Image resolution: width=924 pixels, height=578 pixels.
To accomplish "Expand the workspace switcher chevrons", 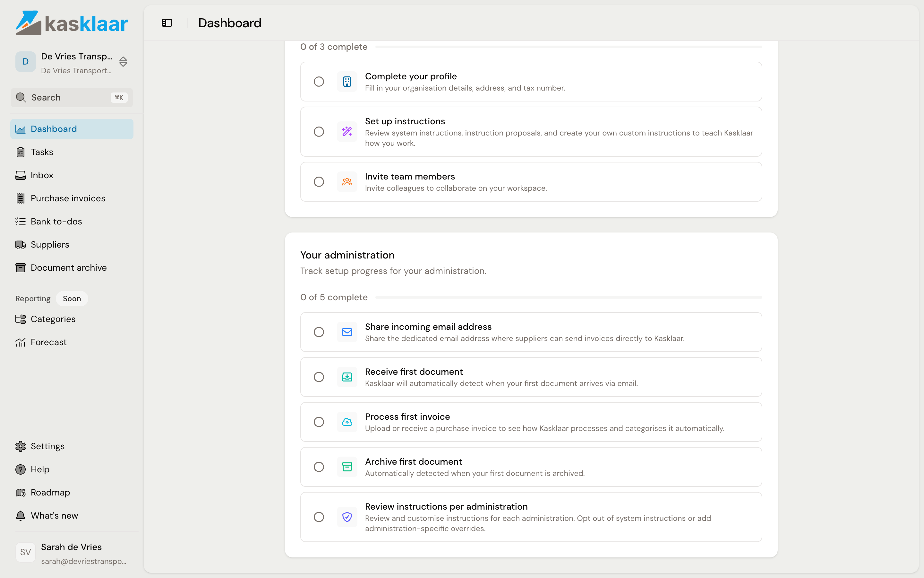I will click(x=123, y=62).
